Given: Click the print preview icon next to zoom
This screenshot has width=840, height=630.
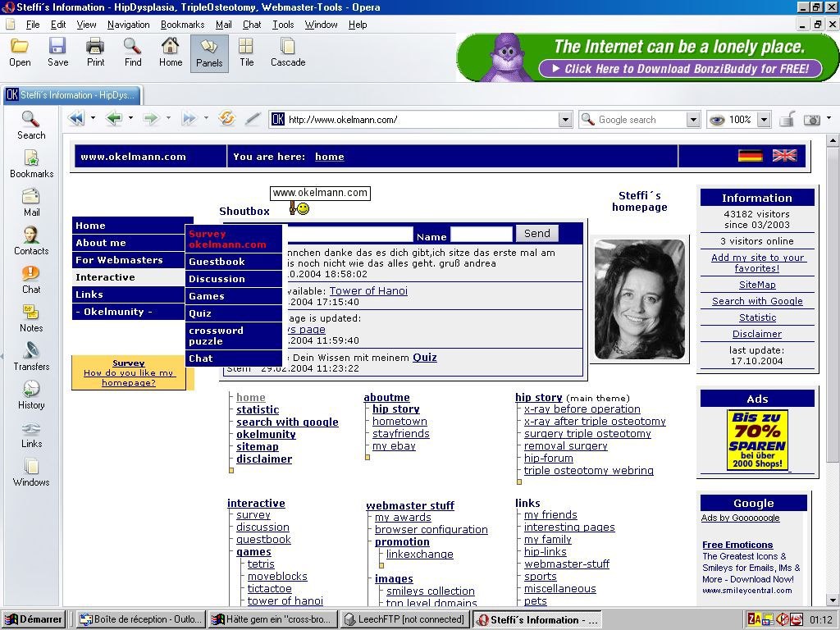Looking at the screenshot, I should (787, 119).
